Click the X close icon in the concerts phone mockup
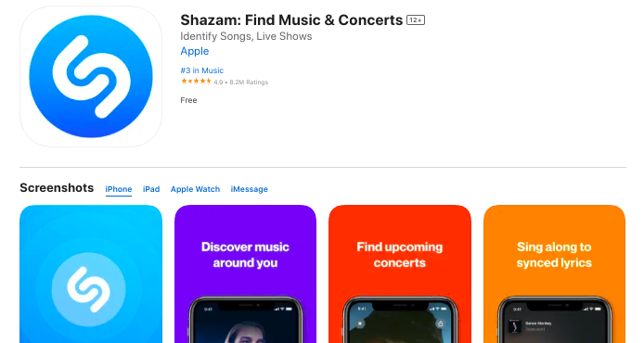The width and height of the screenshot is (644, 343). click(360, 324)
